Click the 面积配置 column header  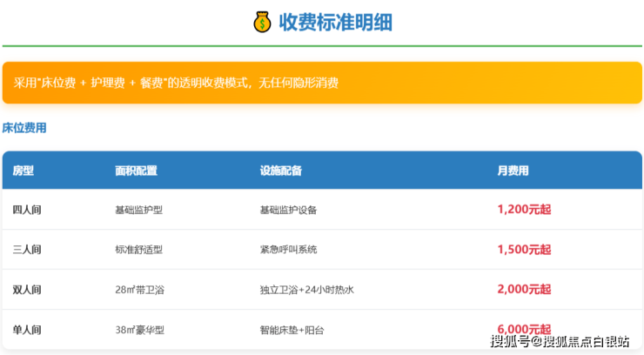tap(136, 171)
